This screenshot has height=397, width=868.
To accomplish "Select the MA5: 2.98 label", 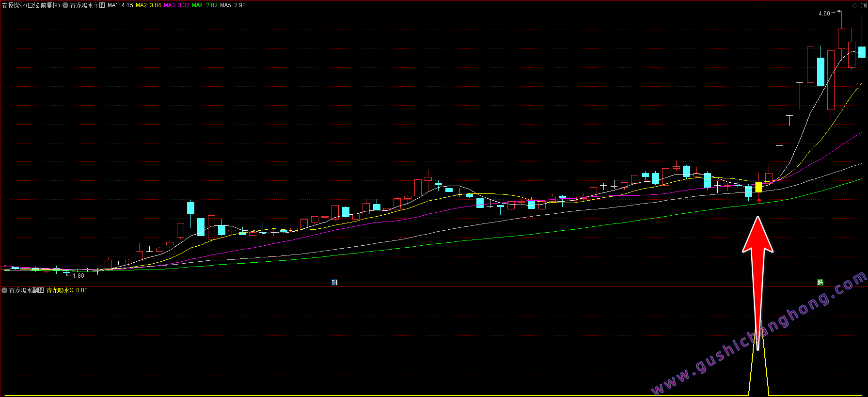I will tap(233, 5).
